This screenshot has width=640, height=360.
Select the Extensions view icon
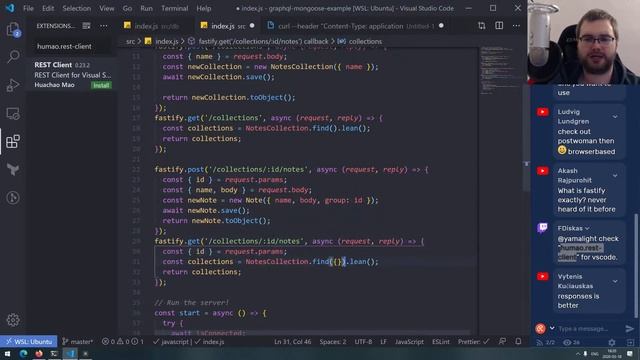[x=13, y=142]
